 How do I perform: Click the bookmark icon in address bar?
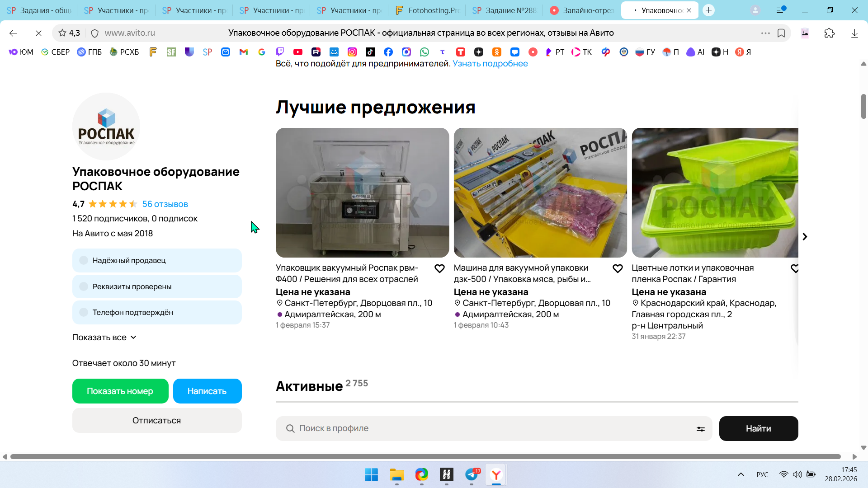pos(781,33)
